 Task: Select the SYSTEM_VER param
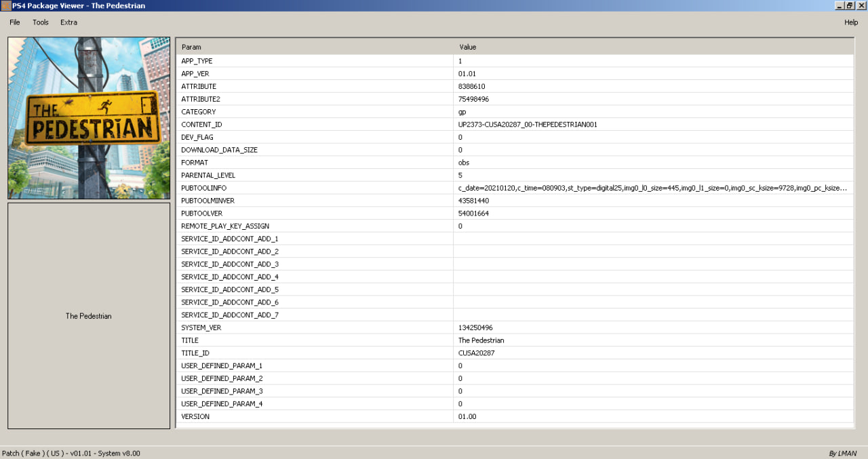(x=201, y=327)
